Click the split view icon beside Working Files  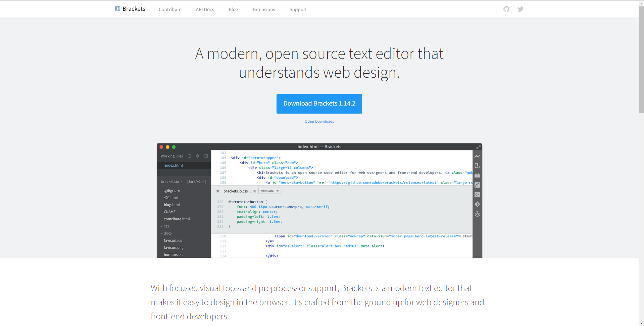point(206,156)
